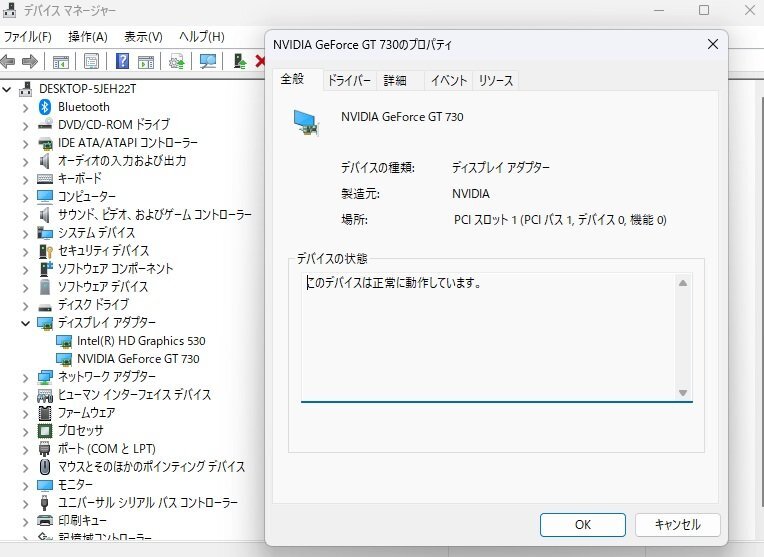Click the DVD/CD-ROM drive icon
764x557 pixels.
click(45, 124)
